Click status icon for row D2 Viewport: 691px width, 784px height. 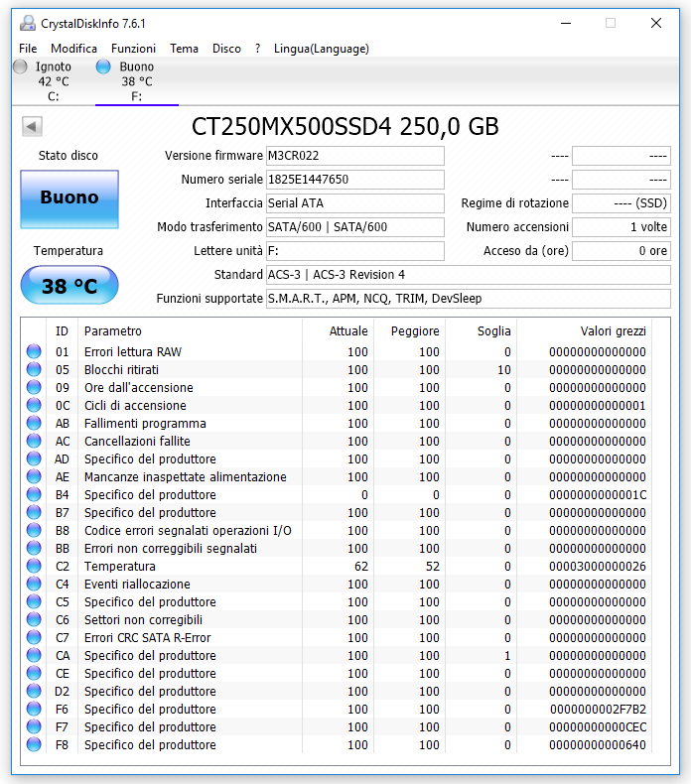[x=34, y=691]
